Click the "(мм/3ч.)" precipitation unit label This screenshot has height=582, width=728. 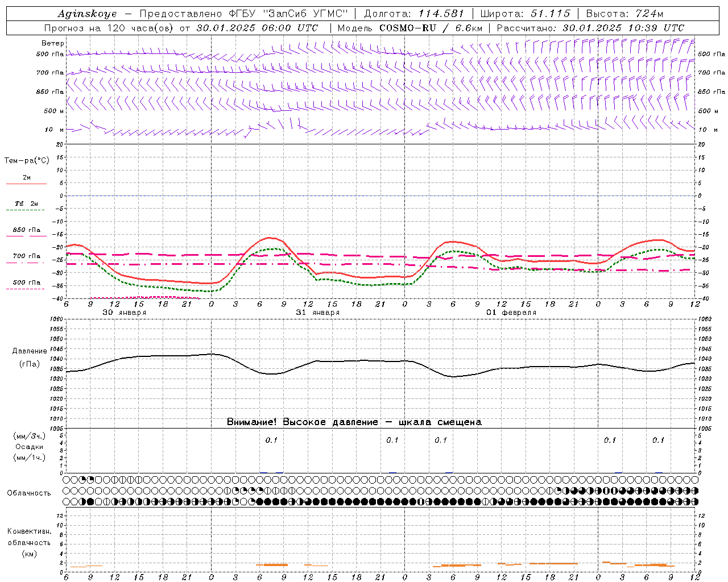coord(30,436)
